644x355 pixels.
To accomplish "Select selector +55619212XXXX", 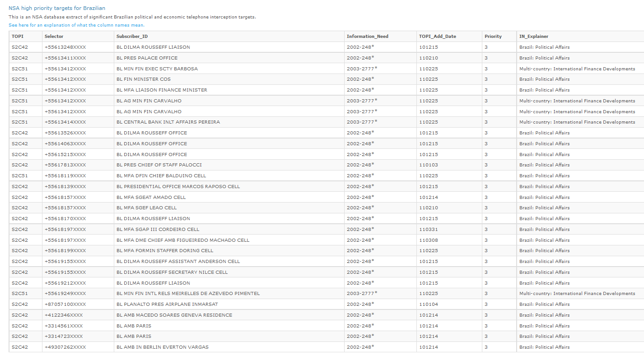I will click(x=77, y=283).
